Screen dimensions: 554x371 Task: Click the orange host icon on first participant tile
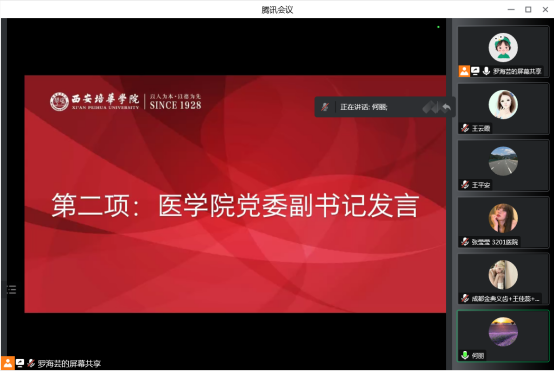pos(464,71)
